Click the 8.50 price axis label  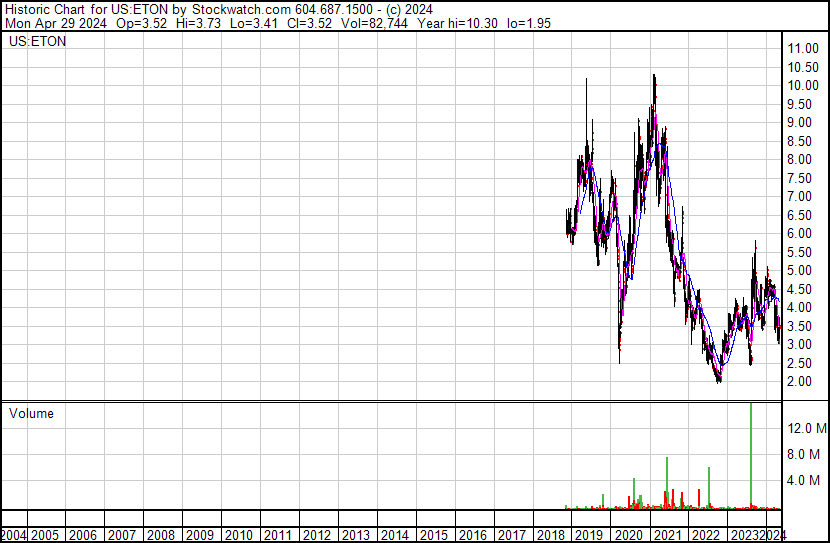(x=801, y=141)
